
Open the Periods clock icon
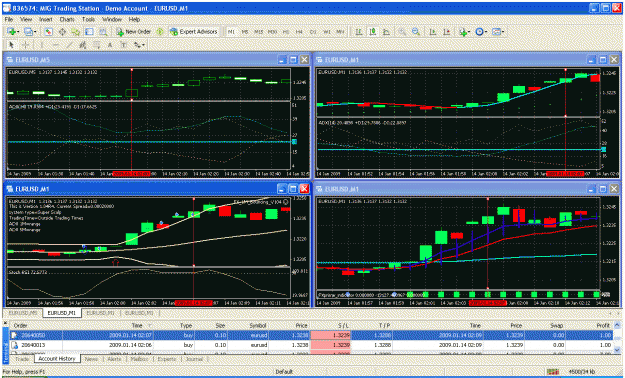[x=479, y=32]
